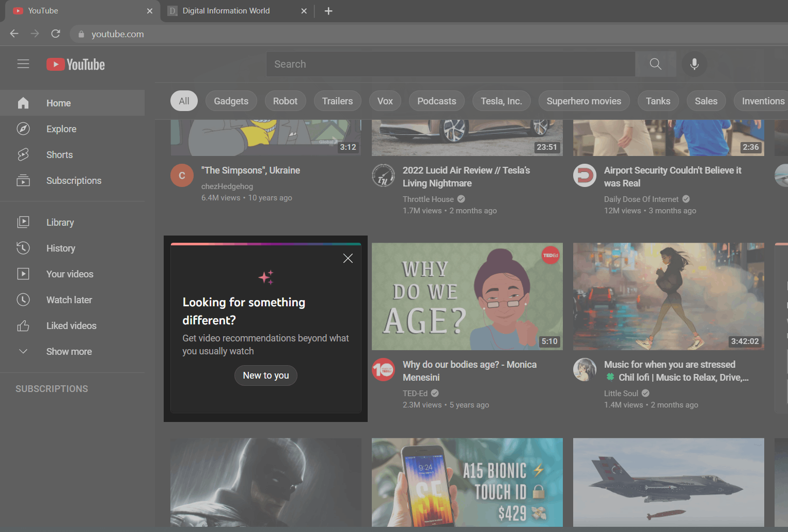Select the Trailers filter chip
Image resolution: width=788 pixels, height=532 pixels.
coord(337,101)
